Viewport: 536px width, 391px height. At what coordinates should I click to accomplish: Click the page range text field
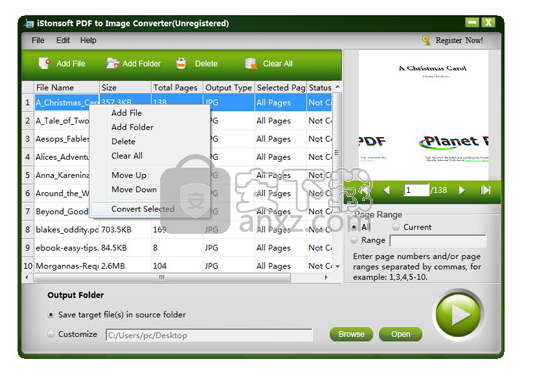438,241
